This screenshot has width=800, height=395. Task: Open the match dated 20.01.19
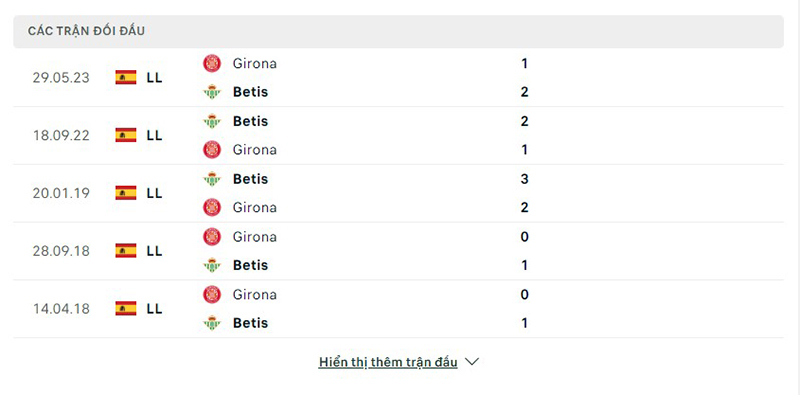tap(398, 193)
